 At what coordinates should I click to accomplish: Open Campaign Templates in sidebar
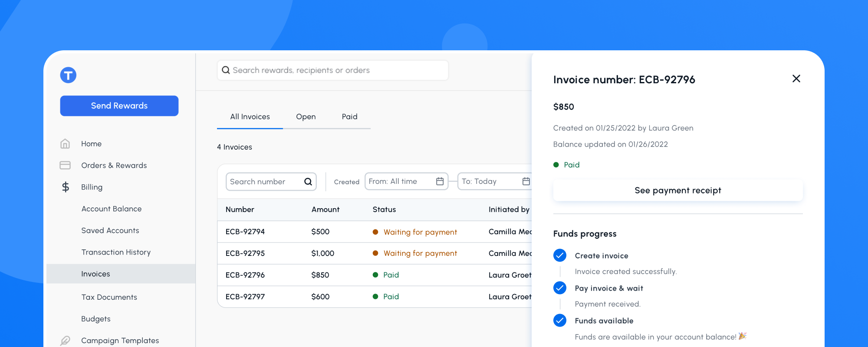(x=120, y=340)
